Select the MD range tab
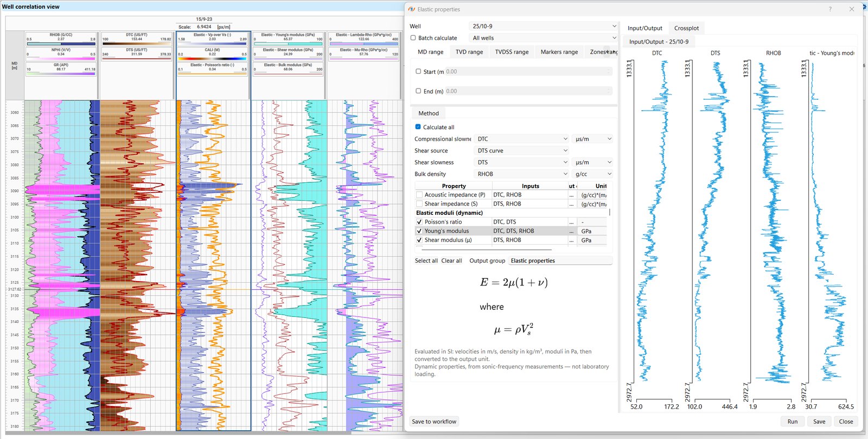Viewport: 868px width, 439px height. pyautogui.click(x=430, y=52)
